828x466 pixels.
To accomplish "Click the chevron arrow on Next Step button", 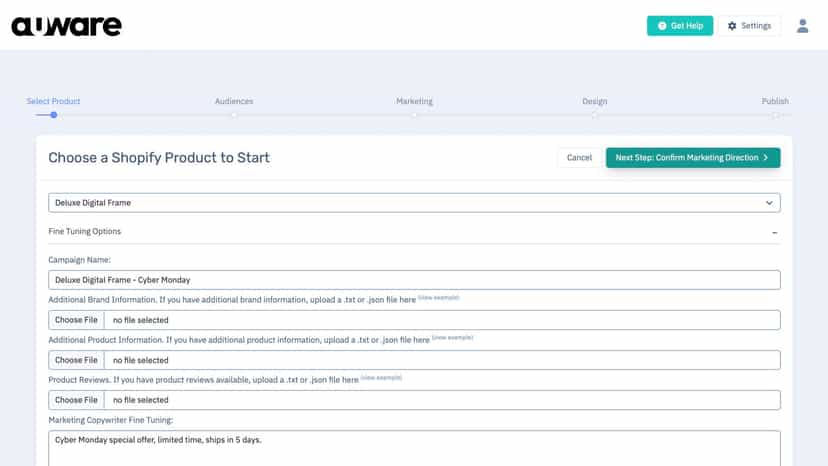I will 766,157.
